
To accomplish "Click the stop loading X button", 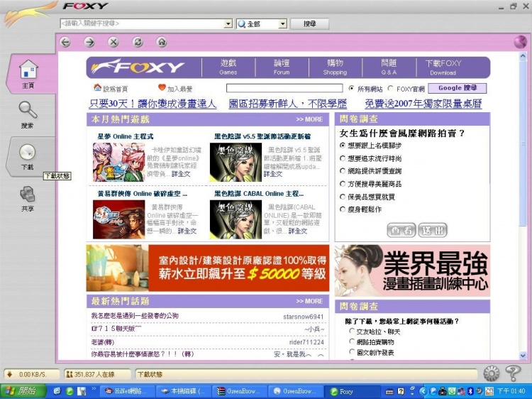I will point(113,43).
